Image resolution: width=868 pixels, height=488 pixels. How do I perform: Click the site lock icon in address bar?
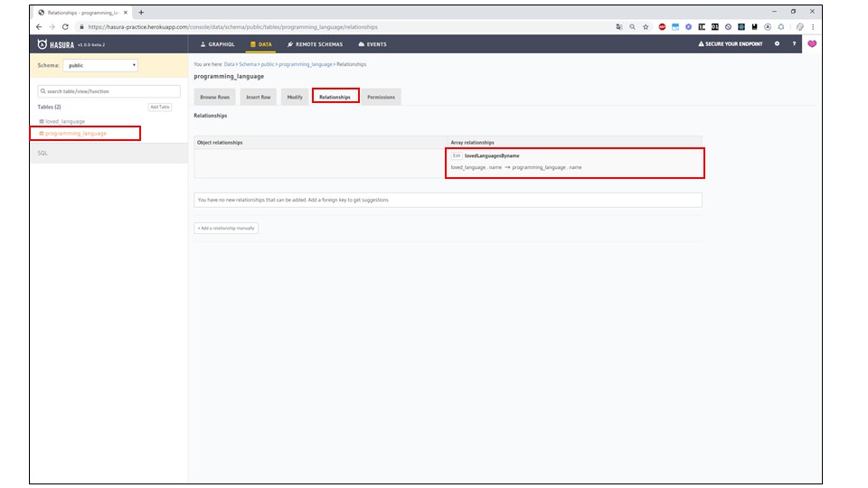point(81,26)
